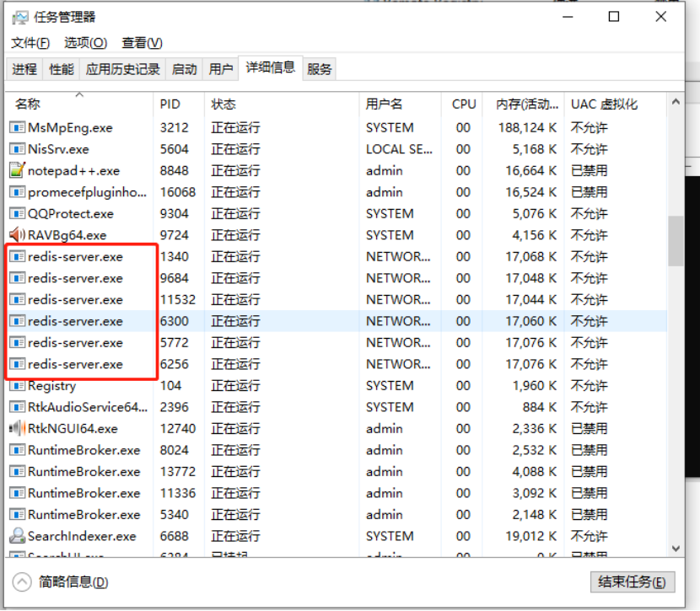Sort by the 用户名 column header
The height and width of the screenshot is (611, 700).
[400, 104]
